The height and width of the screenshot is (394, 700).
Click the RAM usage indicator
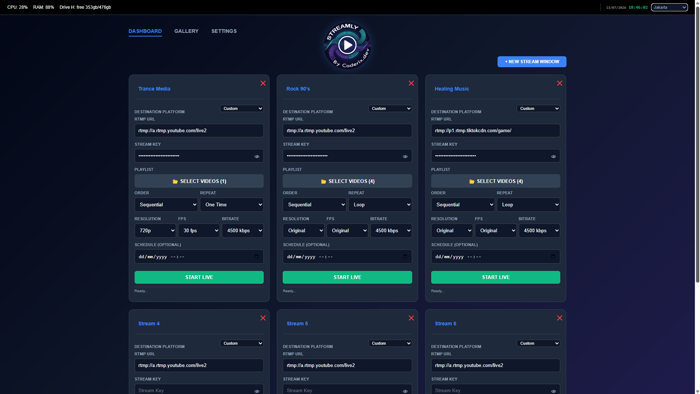pyautogui.click(x=43, y=7)
